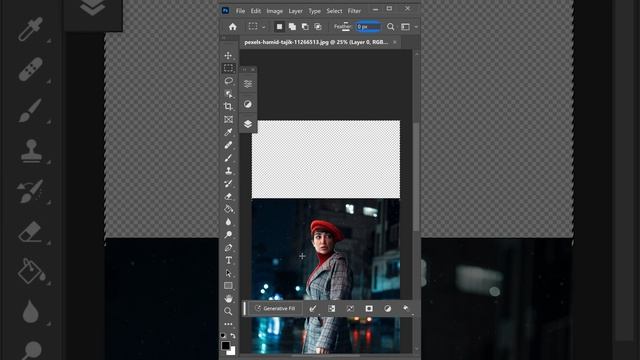
Task: Open foreground color swatch picker
Action: (x=225, y=345)
